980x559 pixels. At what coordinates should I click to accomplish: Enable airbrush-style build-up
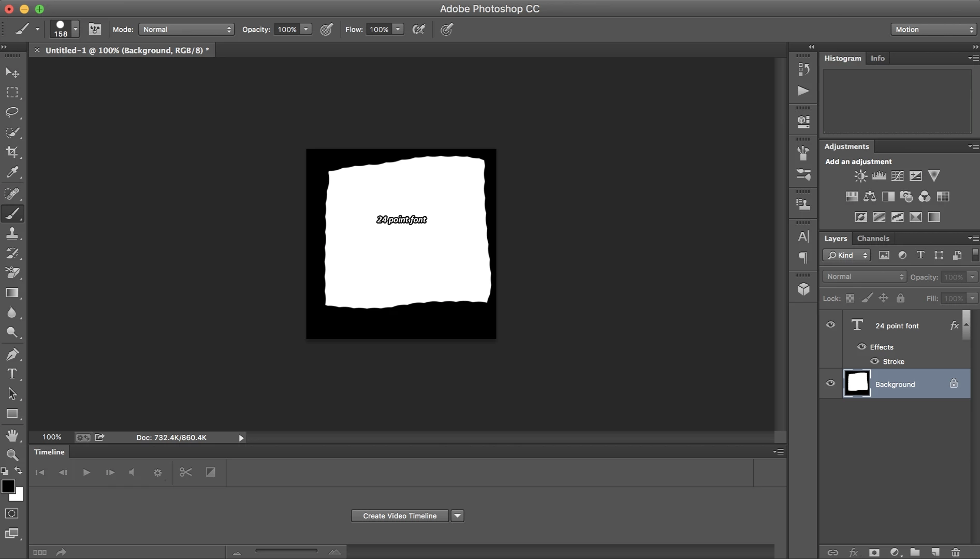click(x=419, y=30)
